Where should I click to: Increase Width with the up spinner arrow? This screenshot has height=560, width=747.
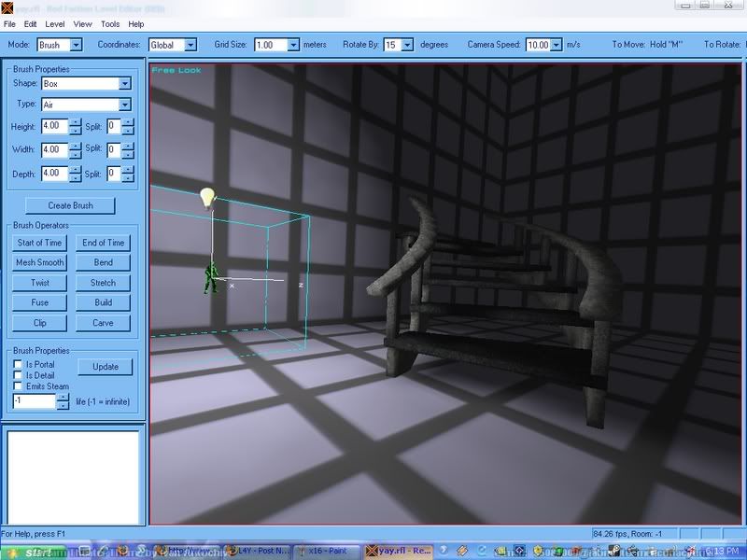[76, 147]
